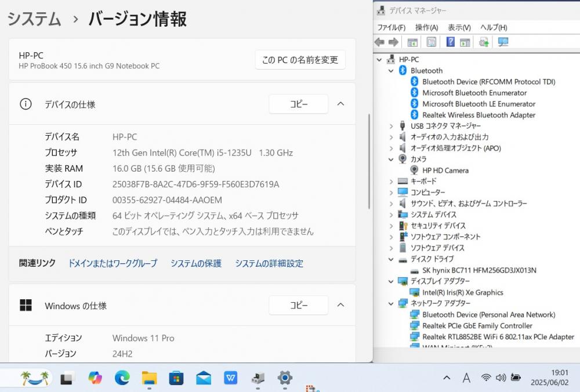Select Intel(R) Iris(R) Xe Graphics
The height and width of the screenshot is (392, 580).
463,292
